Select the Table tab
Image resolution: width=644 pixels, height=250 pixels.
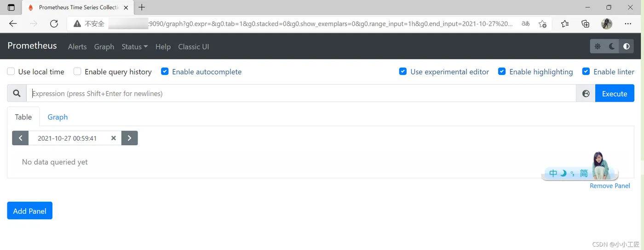point(23,117)
